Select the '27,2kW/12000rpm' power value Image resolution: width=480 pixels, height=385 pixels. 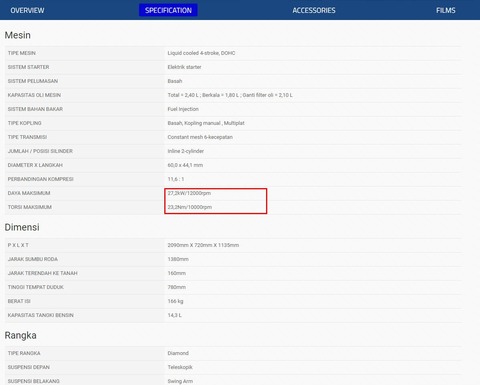pos(189,193)
